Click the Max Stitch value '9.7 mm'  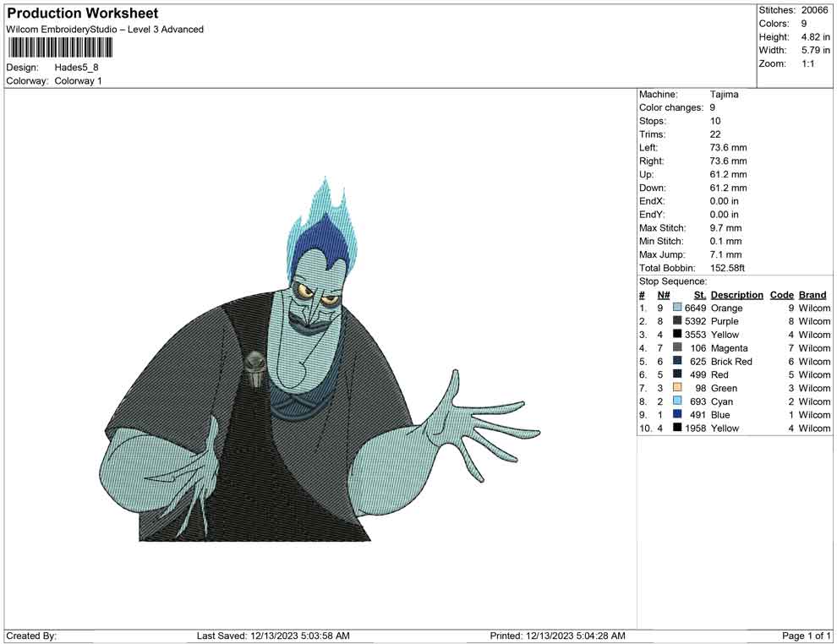pyautogui.click(x=725, y=228)
